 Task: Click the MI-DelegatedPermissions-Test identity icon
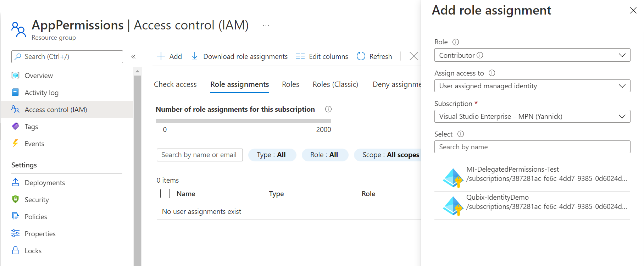[x=453, y=178]
